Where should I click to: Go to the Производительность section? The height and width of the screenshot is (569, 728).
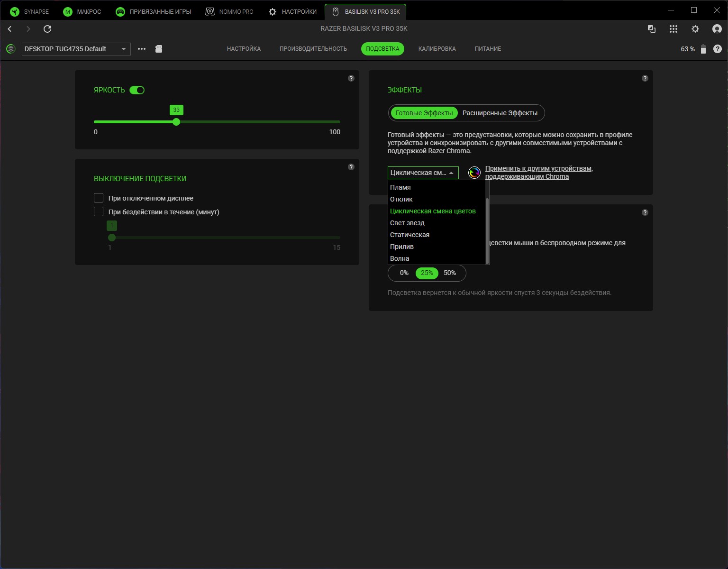313,49
